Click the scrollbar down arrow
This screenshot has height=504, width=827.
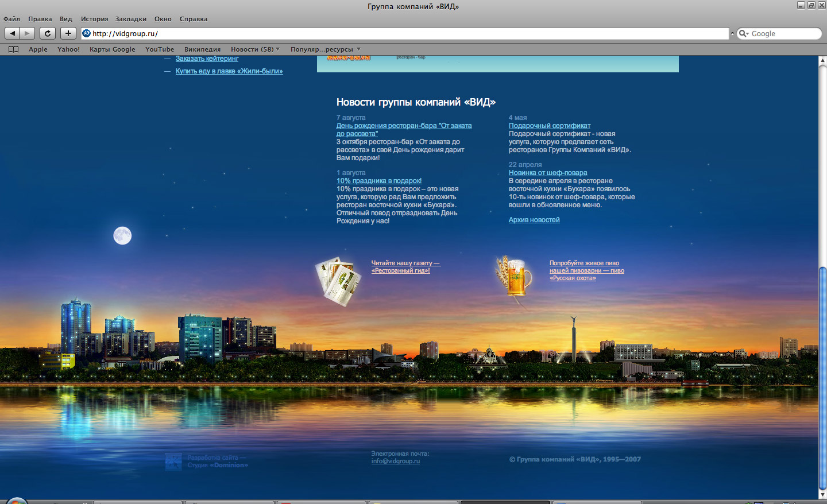822,494
